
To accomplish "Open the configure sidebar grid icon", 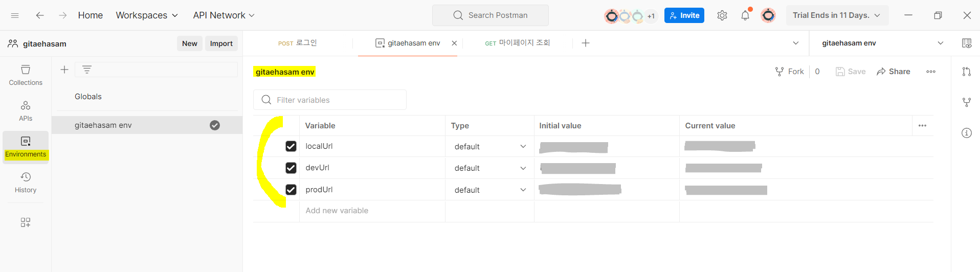I will 26,222.
